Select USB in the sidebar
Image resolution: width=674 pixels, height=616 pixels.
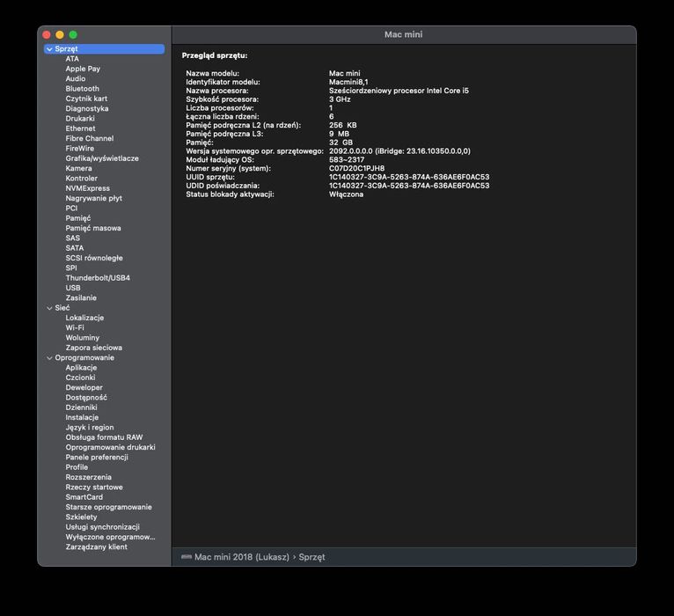click(73, 288)
